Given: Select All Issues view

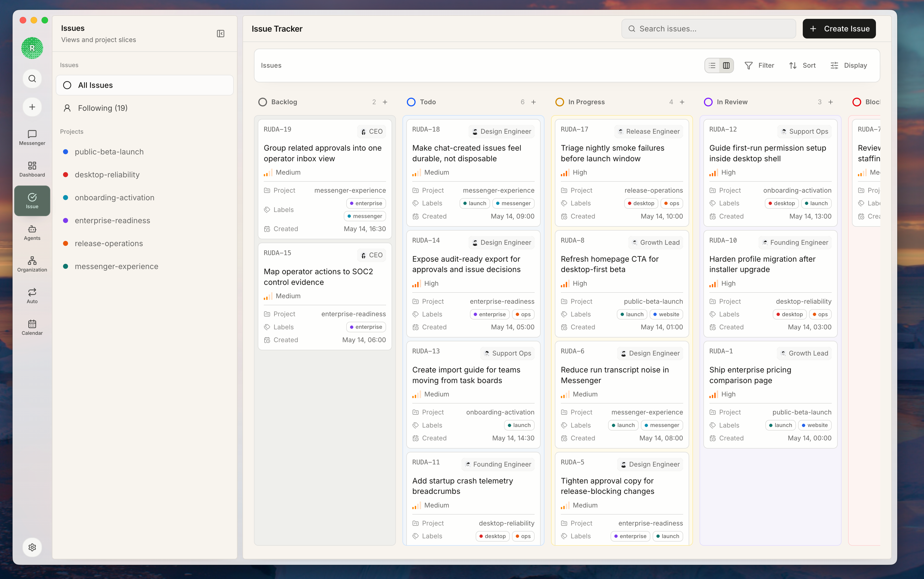Looking at the screenshot, I should click(x=144, y=85).
